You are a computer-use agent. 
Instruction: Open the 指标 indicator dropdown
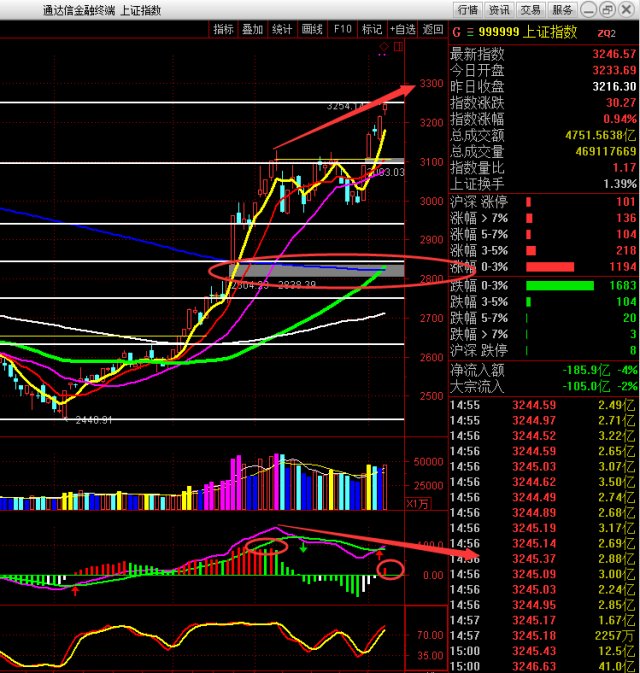(223, 29)
